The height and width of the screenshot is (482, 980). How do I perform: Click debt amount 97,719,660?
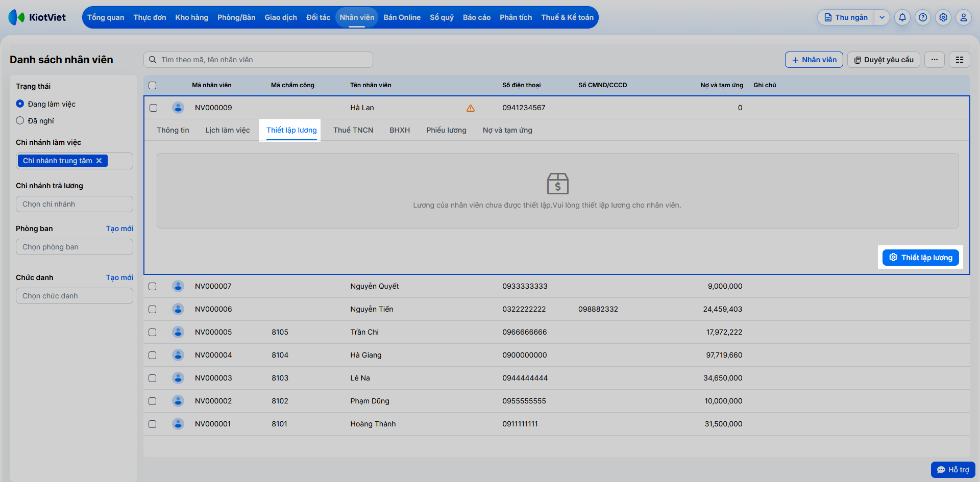pyautogui.click(x=724, y=355)
